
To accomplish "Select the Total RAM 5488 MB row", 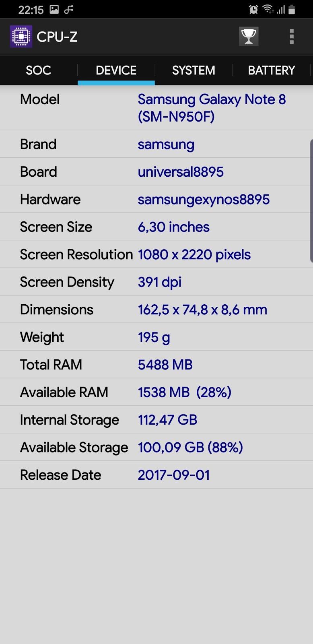I will (156, 365).
